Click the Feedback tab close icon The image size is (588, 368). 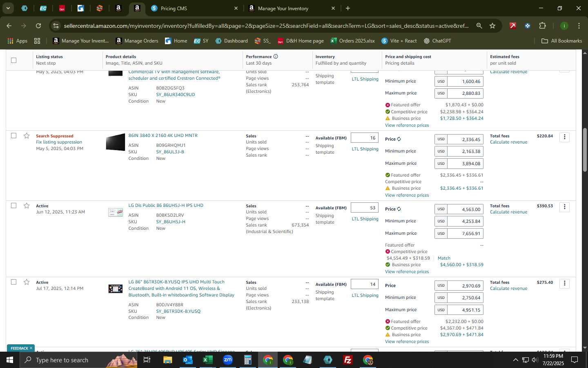pos(31,348)
